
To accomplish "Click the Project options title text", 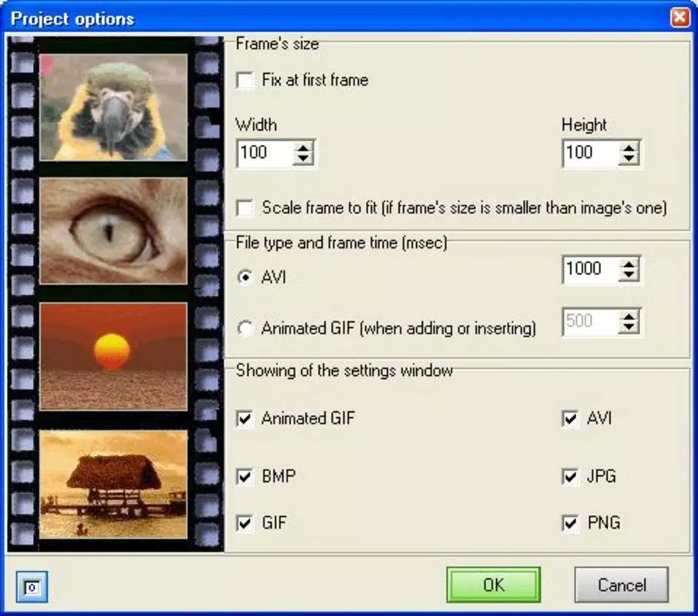I will click(72, 18).
